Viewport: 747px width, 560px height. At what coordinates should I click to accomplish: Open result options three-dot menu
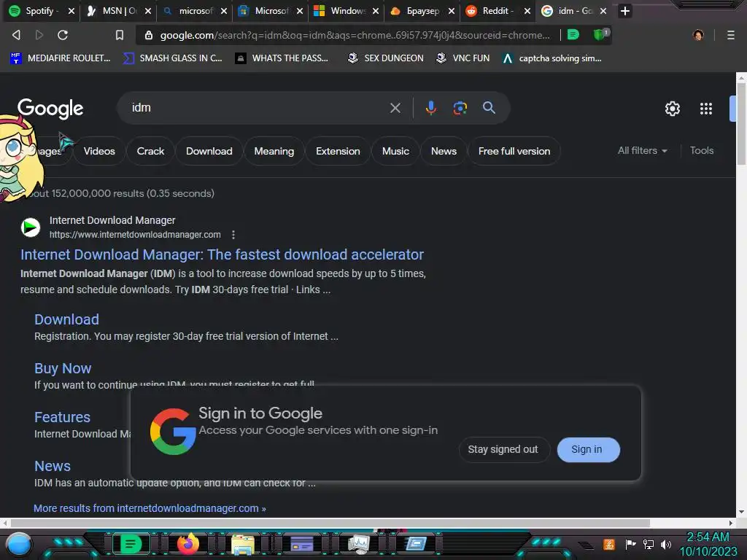click(233, 235)
